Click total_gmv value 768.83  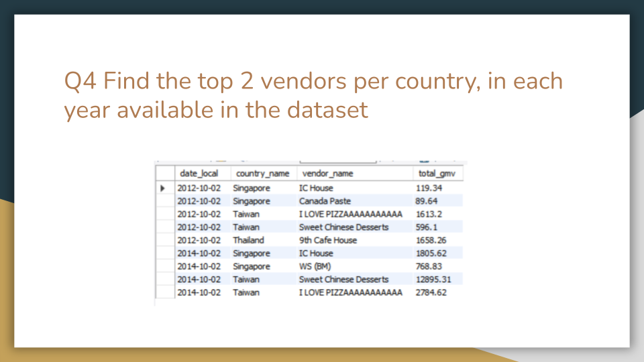click(x=429, y=266)
